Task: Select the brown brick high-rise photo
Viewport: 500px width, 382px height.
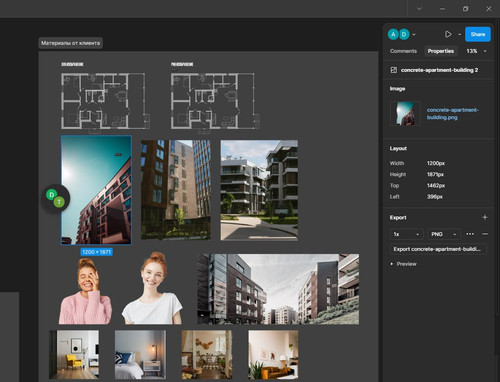Action: (x=176, y=190)
